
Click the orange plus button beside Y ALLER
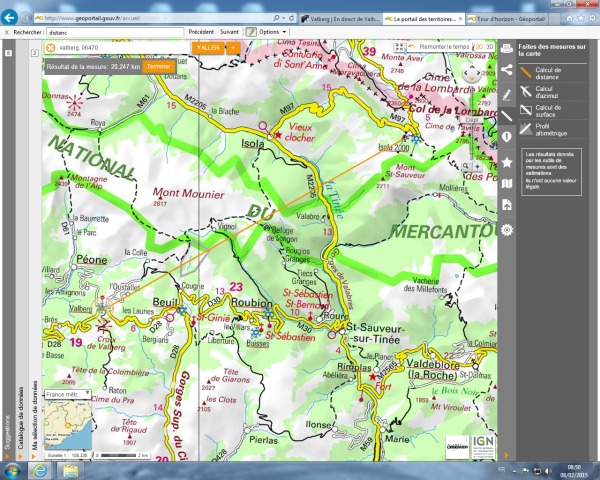click(233, 48)
